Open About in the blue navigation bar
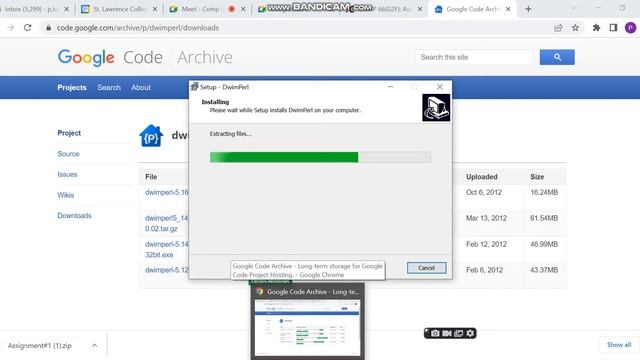The width and height of the screenshot is (640, 360). pos(141,87)
